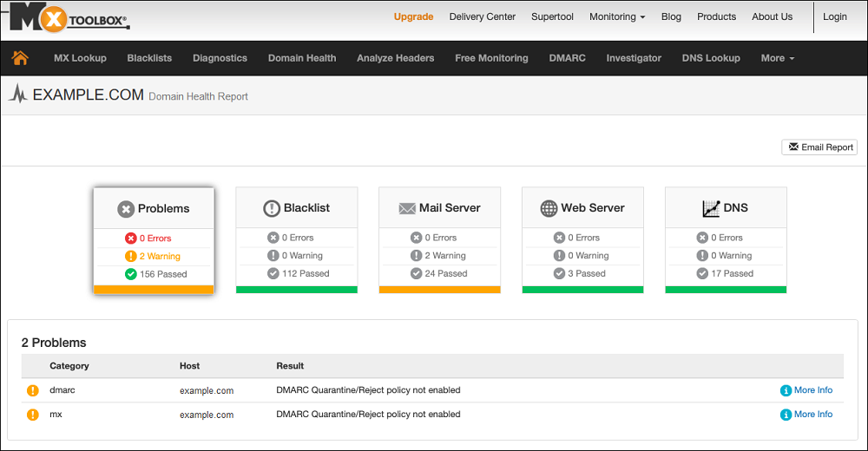Viewport: 868px width, 451px height.
Task: Click the dmarc row warning icon
Action: (33, 390)
